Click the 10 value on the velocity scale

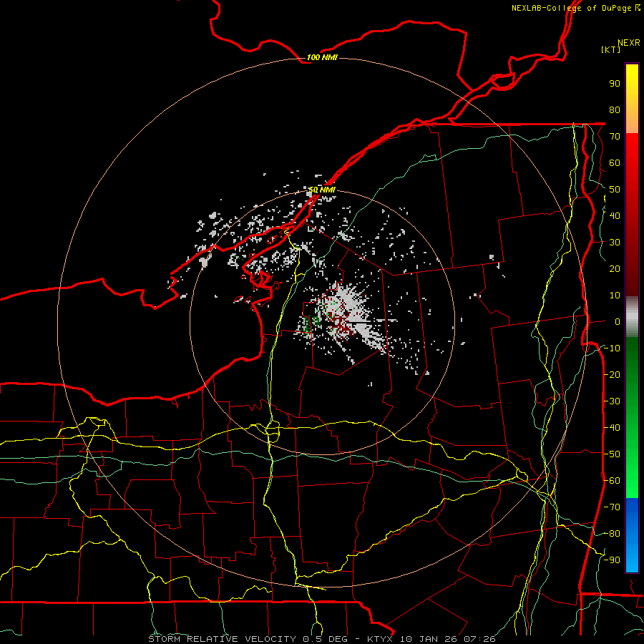[615, 296]
